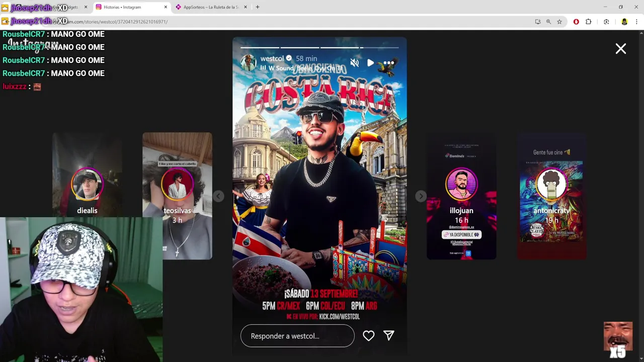
Task: Click the story progress bar segments
Action: click(x=319, y=48)
